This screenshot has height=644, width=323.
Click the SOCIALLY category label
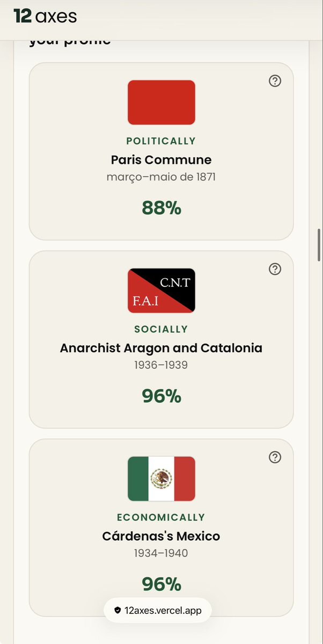pos(161,329)
